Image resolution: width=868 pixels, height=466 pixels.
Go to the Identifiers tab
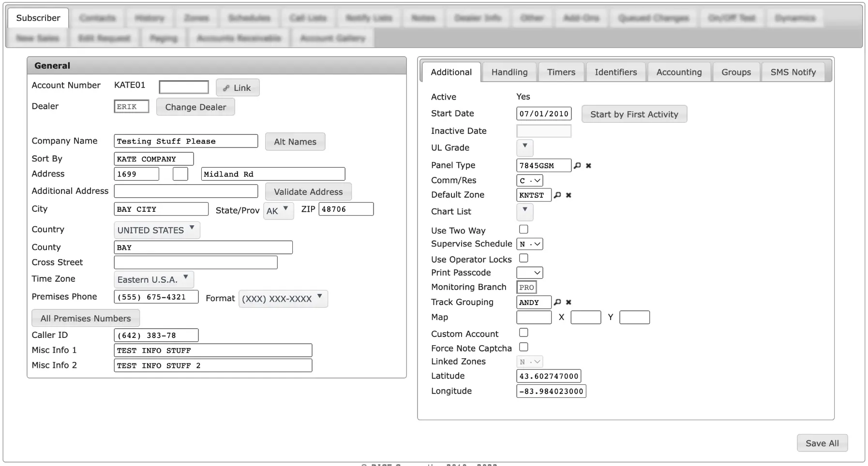click(x=616, y=72)
